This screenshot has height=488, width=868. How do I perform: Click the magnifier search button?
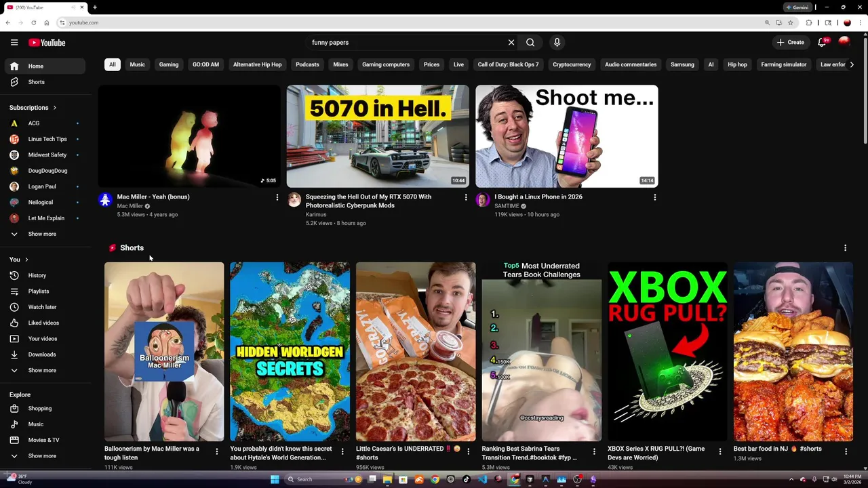(x=530, y=43)
